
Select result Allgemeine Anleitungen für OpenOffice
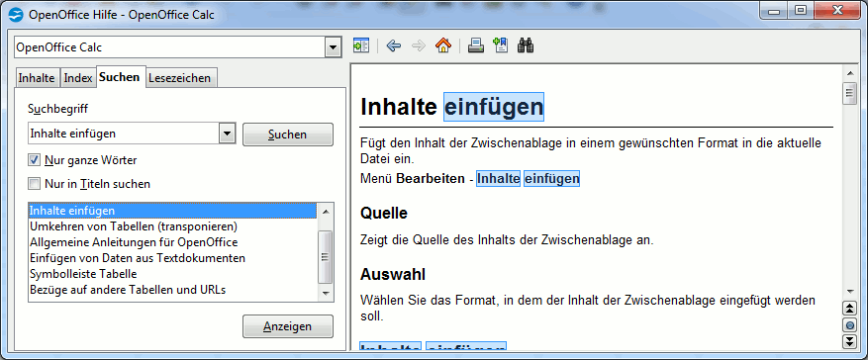coord(173,242)
